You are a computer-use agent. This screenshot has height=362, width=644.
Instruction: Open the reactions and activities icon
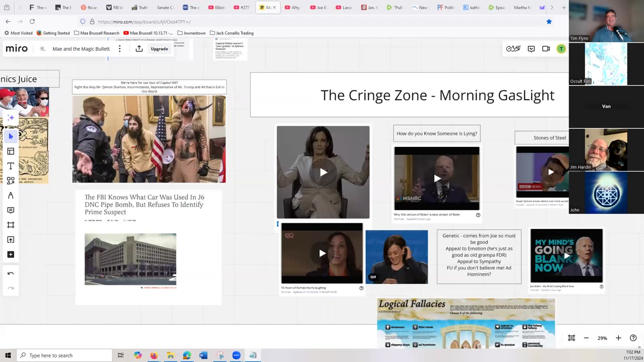pyautogui.click(x=513, y=49)
